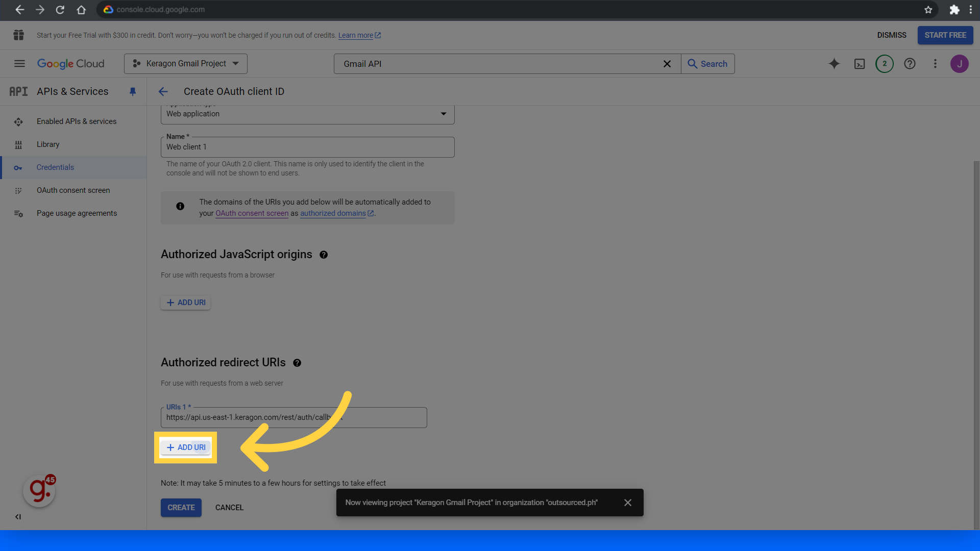Reload the page with refresh icon
The width and height of the screenshot is (980, 551).
click(x=60, y=10)
